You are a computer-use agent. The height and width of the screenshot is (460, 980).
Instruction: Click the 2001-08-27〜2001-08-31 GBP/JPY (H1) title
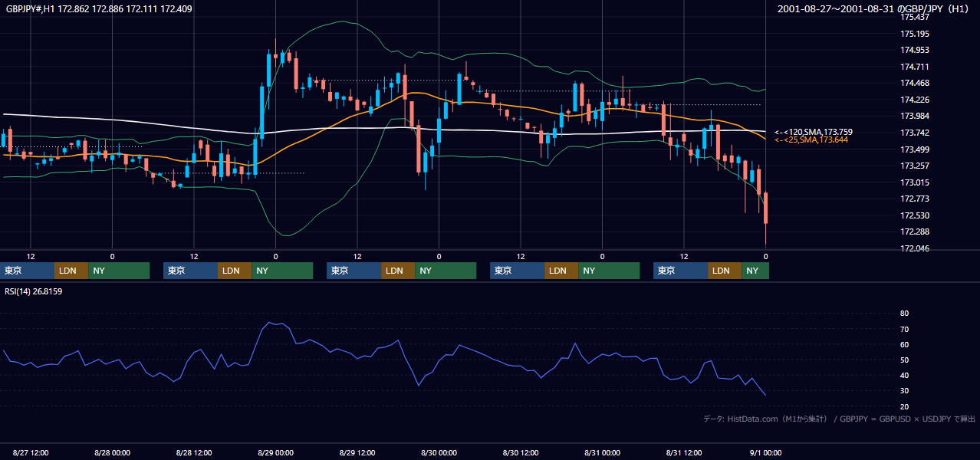875,9
